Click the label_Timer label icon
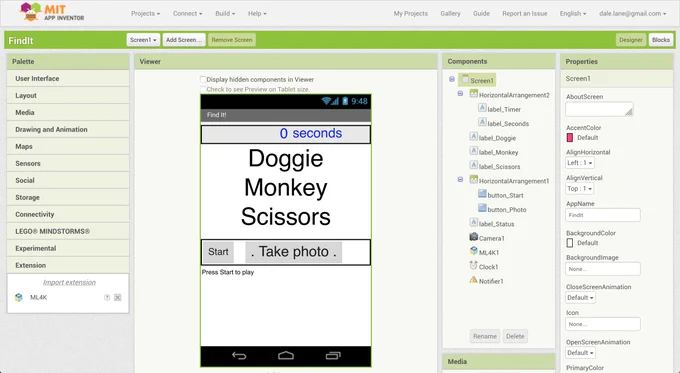The image size is (680, 373). [482, 108]
